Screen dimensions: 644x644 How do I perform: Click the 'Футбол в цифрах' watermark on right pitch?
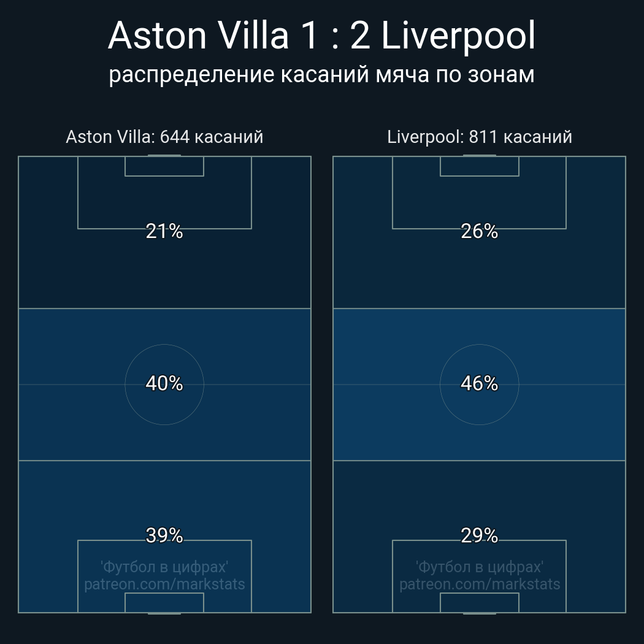479,567
